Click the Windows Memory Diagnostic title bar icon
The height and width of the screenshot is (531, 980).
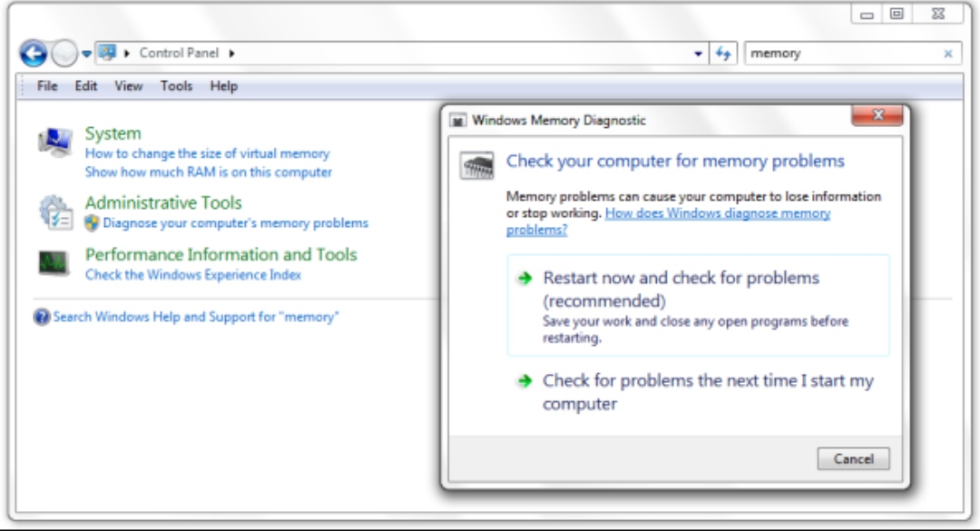coord(458,121)
